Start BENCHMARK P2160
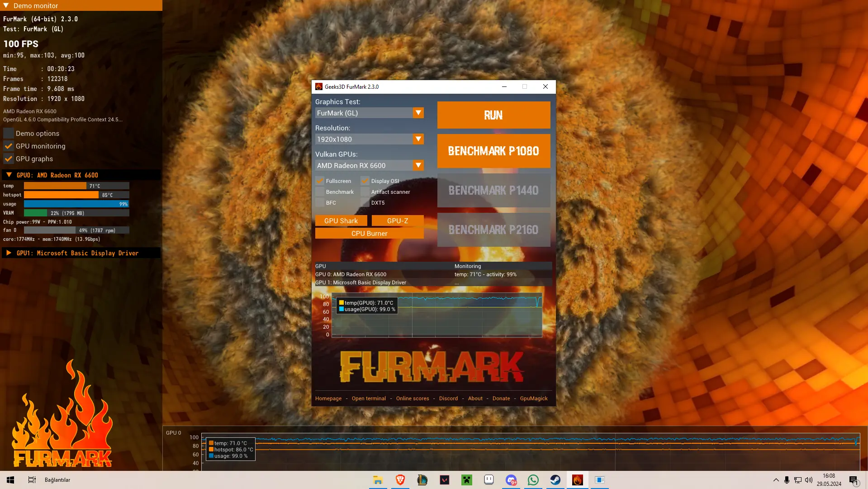The height and width of the screenshot is (489, 868). click(x=493, y=230)
